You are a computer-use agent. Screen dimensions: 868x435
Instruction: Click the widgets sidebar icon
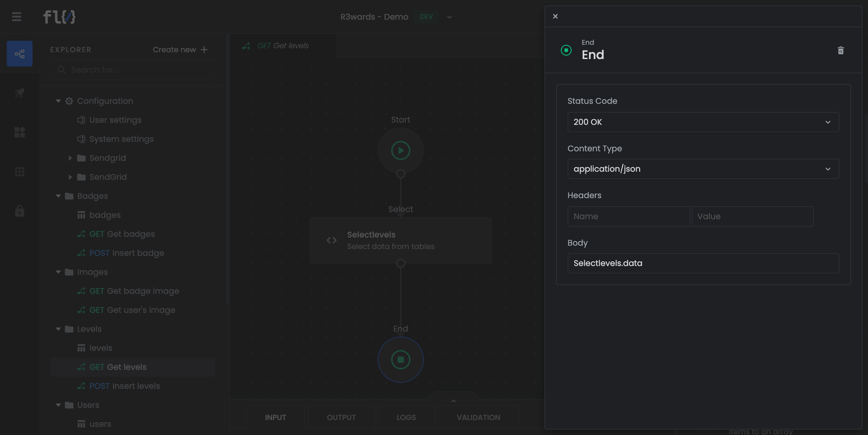[20, 132]
